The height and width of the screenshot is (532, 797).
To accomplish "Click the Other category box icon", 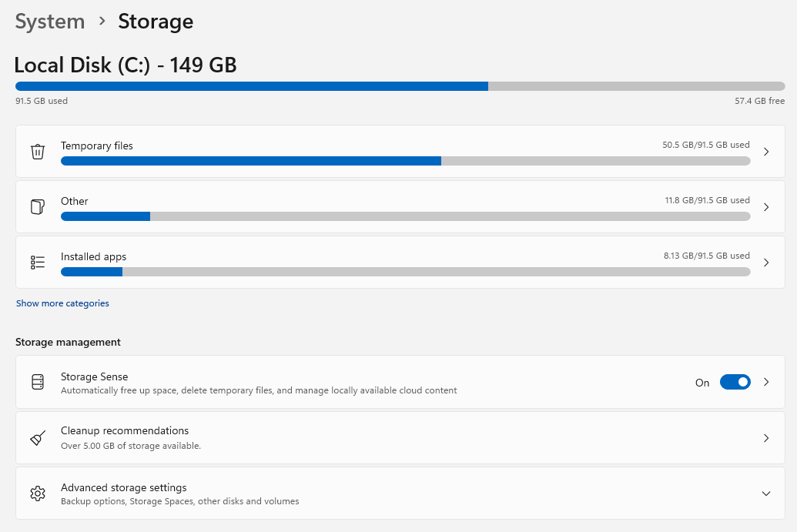I will point(37,207).
